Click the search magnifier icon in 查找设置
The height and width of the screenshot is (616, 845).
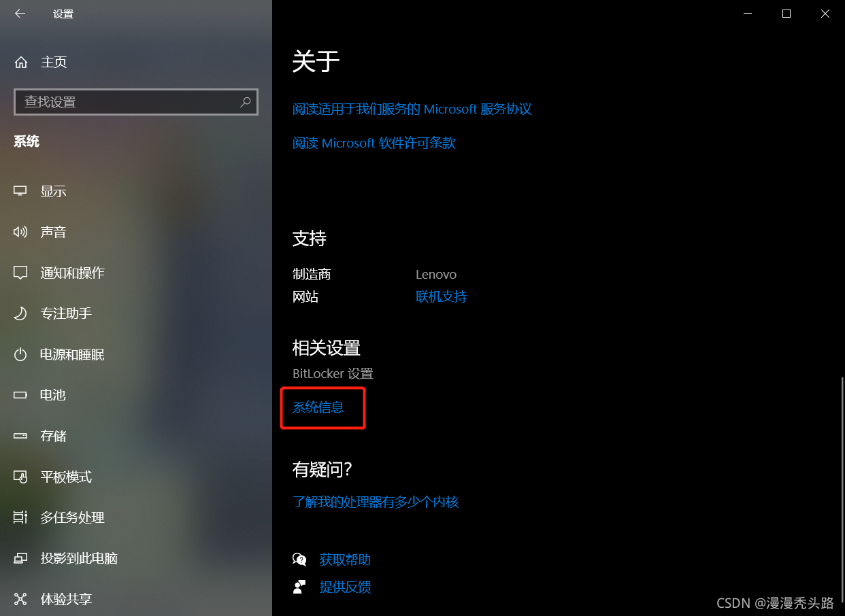coord(246,102)
